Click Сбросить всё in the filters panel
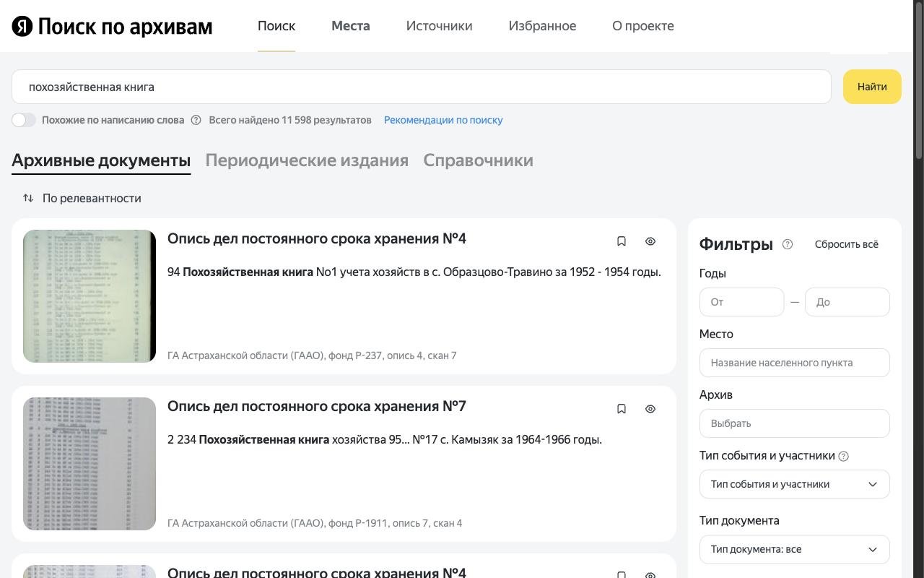The height and width of the screenshot is (578, 924). tap(847, 244)
